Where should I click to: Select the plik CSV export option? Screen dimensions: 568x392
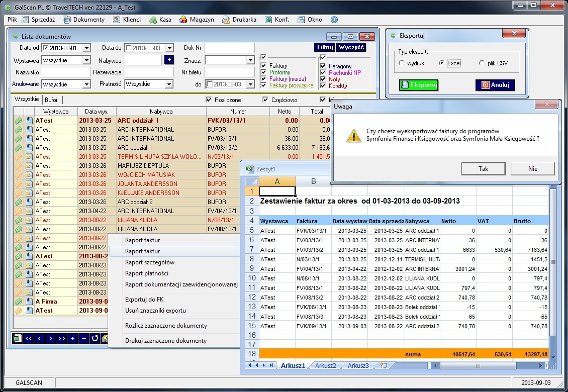pos(482,63)
